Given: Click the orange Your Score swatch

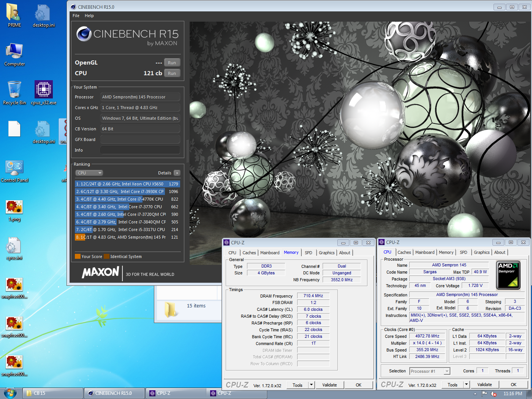Looking at the screenshot, I should [x=78, y=256].
